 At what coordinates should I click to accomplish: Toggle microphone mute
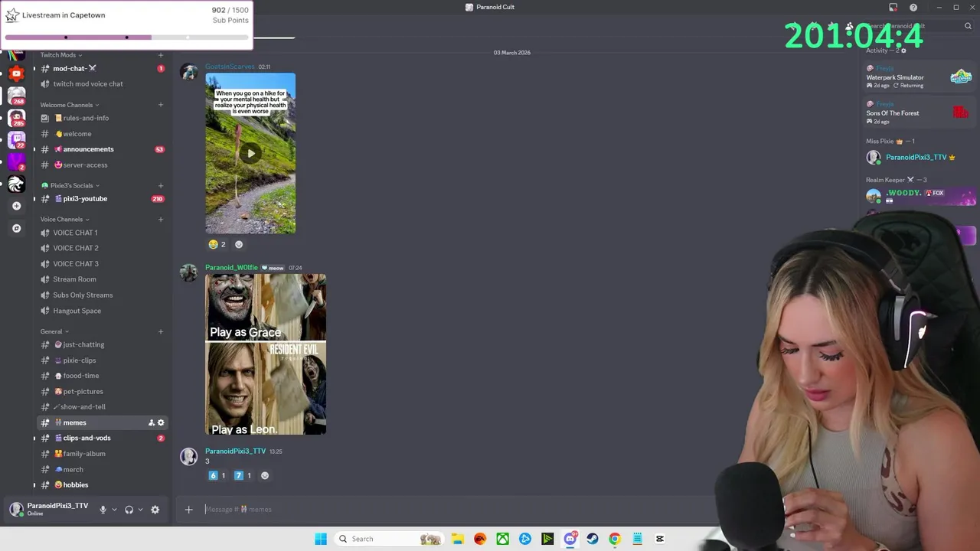point(103,510)
